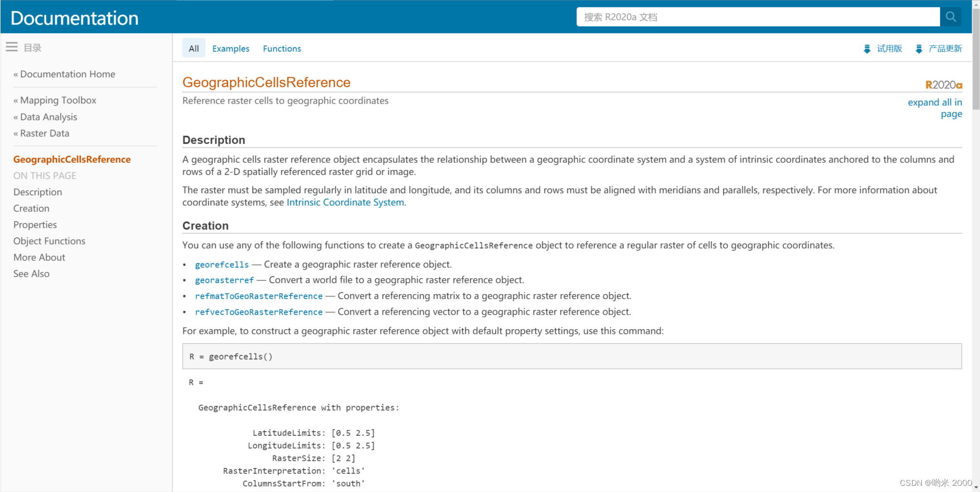Image resolution: width=980 pixels, height=492 pixels.
Task: Jump to Object Functions section
Action: pyautogui.click(x=49, y=241)
